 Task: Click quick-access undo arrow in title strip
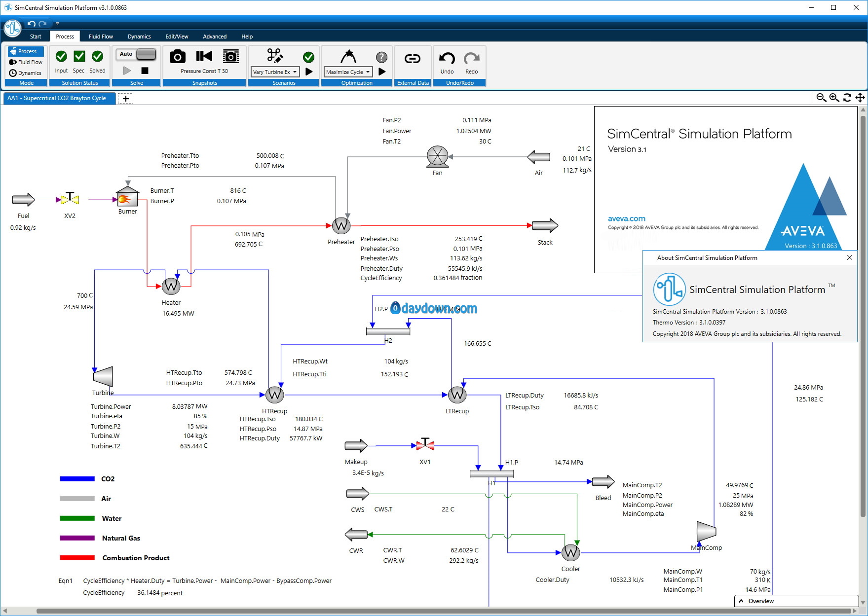[x=32, y=23]
